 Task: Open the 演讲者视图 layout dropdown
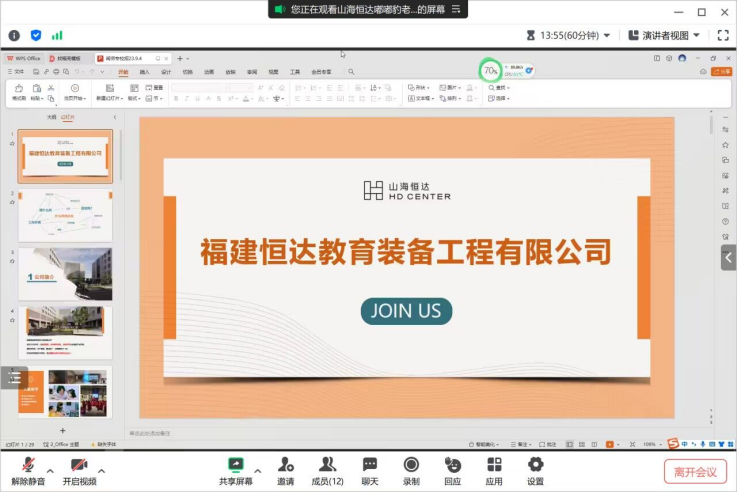[x=664, y=35]
